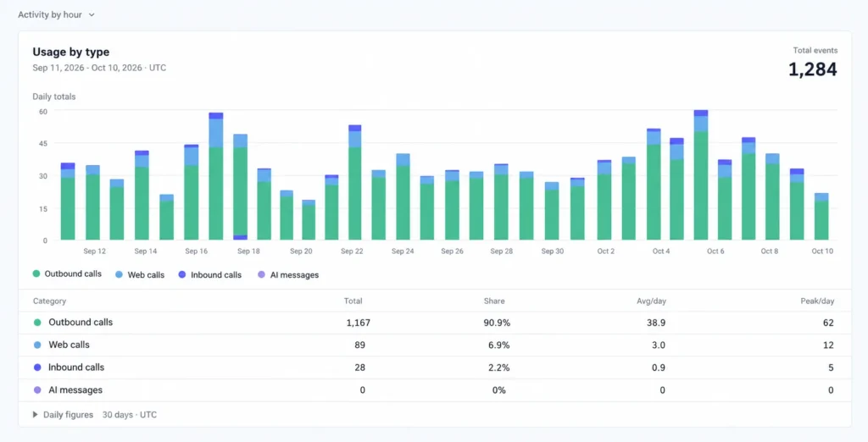The width and height of the screenshot is (868, 442).
Task: Click the AI messages table row dot
Action: 37,390
